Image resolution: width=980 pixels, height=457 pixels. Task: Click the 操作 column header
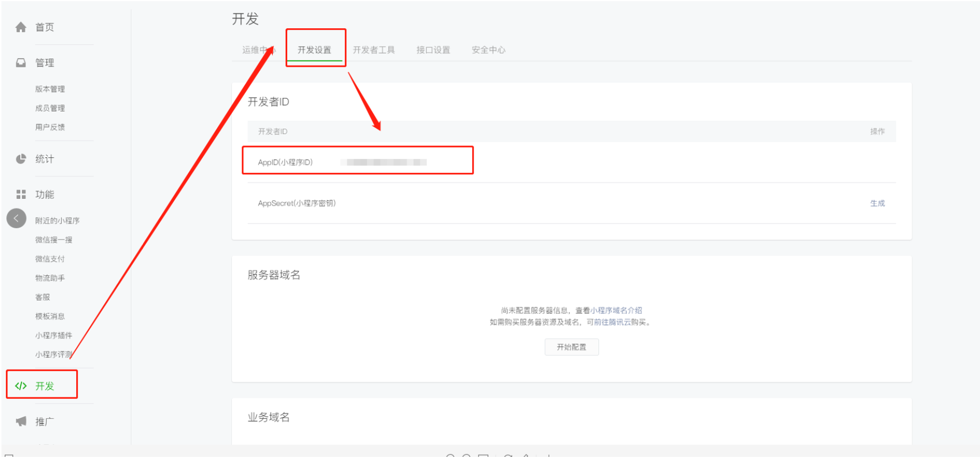(877, 131)
